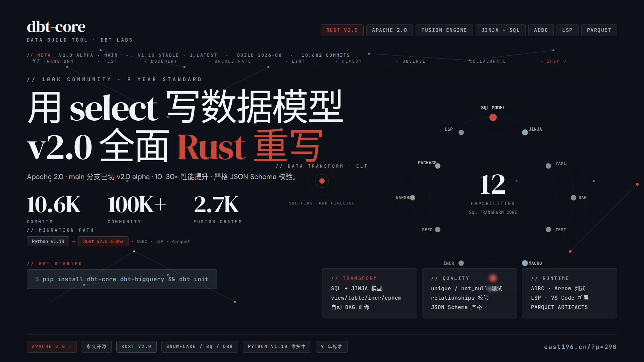Click the INCR node dot
This screenshot has height=362, width=644.
pyautogui.click(x=461, y=263)
